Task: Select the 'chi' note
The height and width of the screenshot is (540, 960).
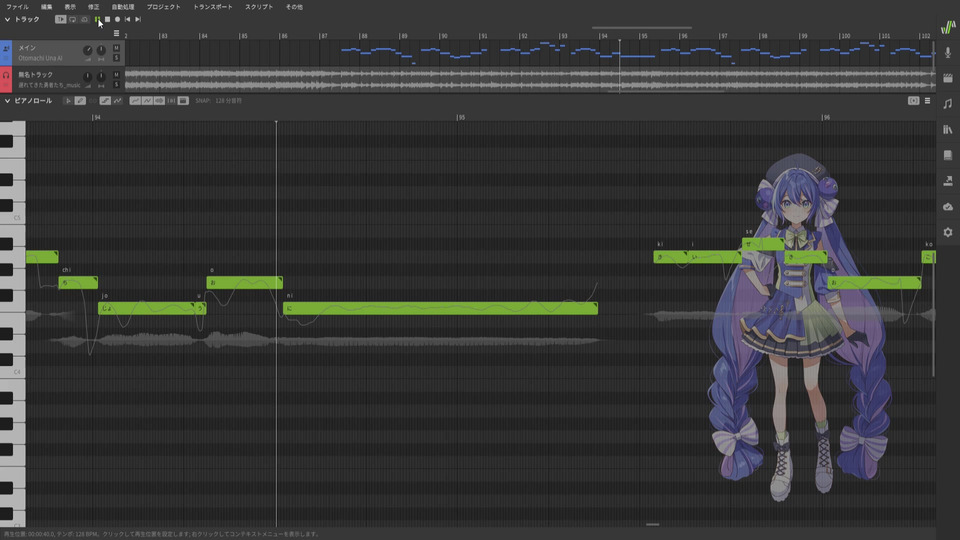Action: [78, 282]
